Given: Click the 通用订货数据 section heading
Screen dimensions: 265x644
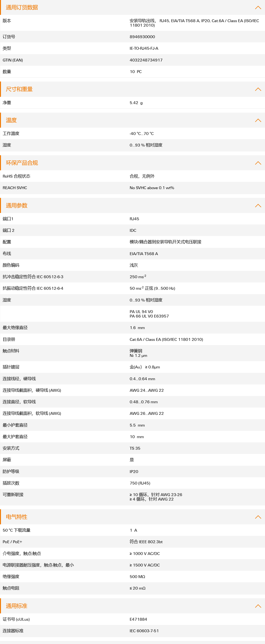Looking at the screenshot, I should pos(22,8).
